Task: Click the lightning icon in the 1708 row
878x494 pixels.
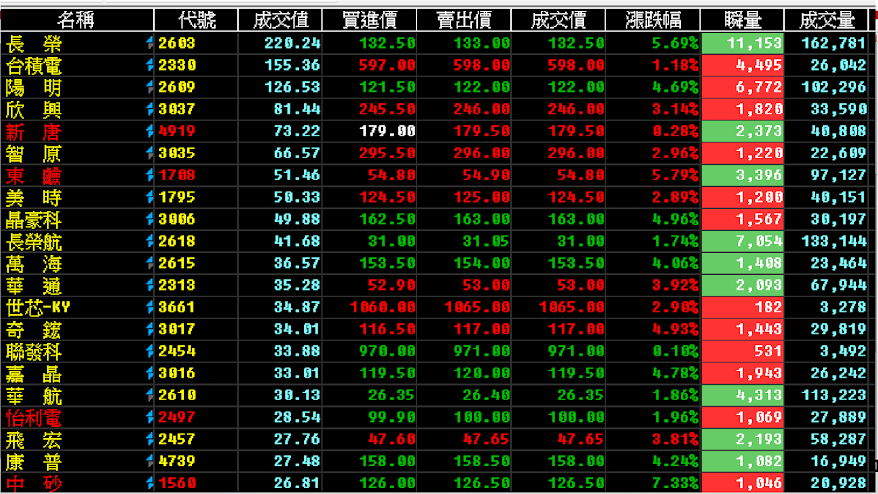Action: coord(150,175)
